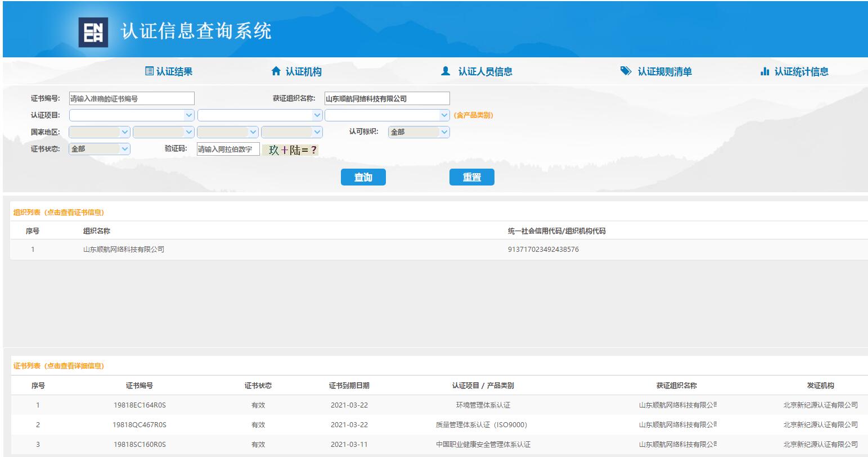Click the CNCA logo icon
Image resolution: width=868 pixels, height=457 pixels.
[x=93, y=32]
